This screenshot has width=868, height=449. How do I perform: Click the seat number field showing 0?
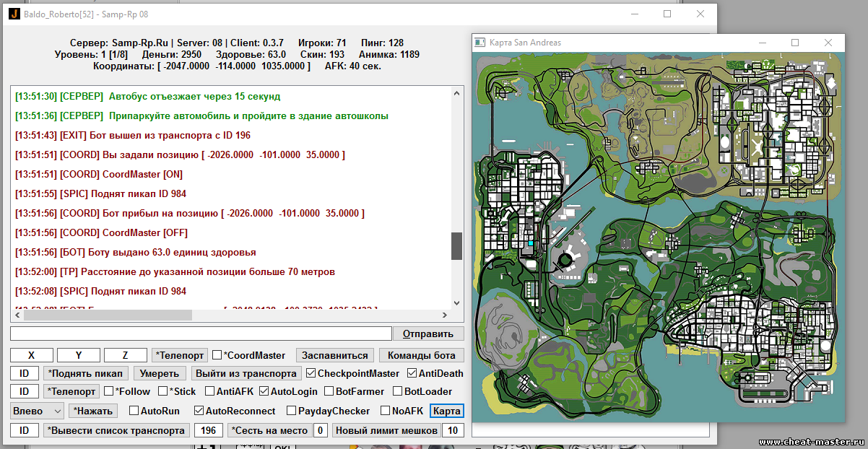pyautogui.click(x=321, y=430)
